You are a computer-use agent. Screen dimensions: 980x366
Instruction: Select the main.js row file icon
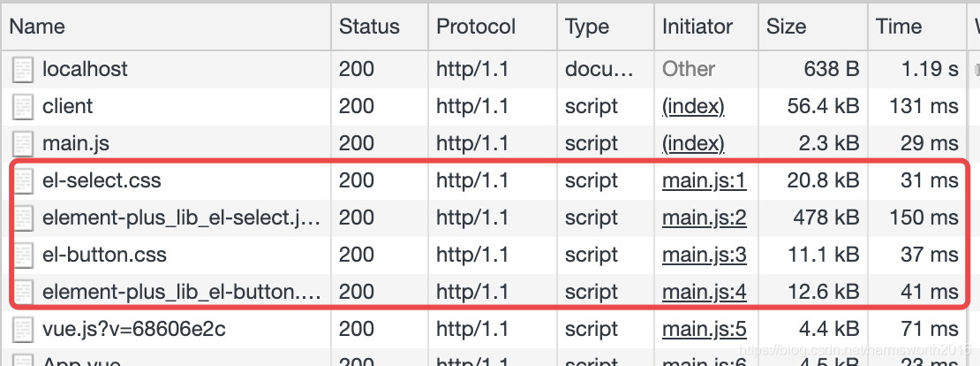pyautogui.click(x=23, y=144)
